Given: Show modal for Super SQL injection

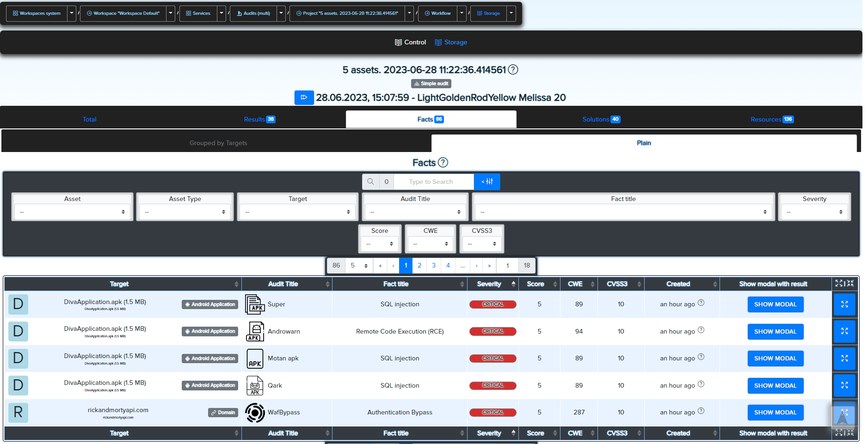Looking at the screenshot, I should coord(776,304).
